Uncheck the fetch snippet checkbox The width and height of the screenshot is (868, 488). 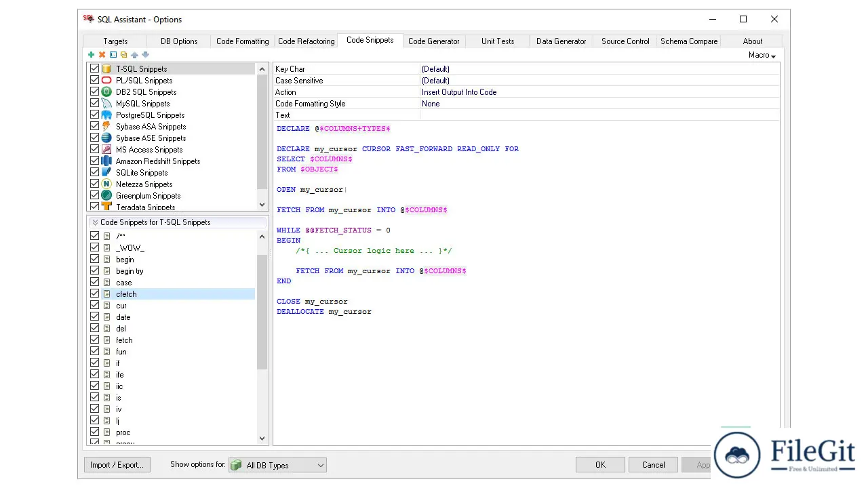95,340
